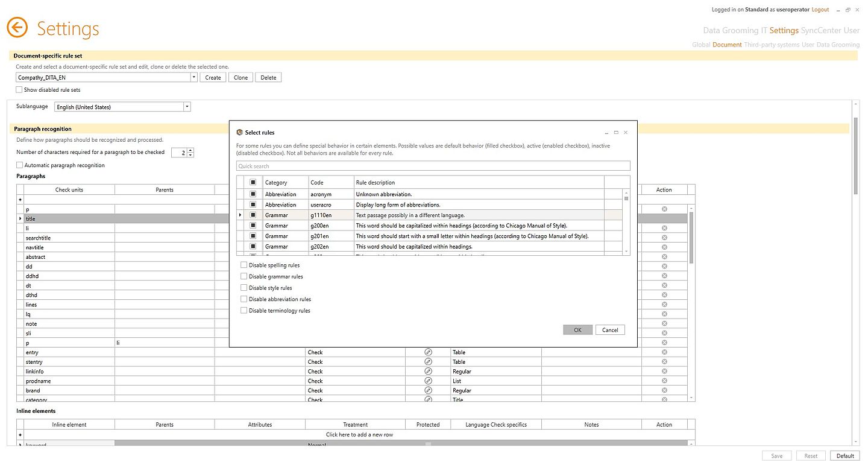Click the Quick search field
Image resolution: width=868 pixels, height=461 pixels.
pyautogui.click(x=433, y=166)
